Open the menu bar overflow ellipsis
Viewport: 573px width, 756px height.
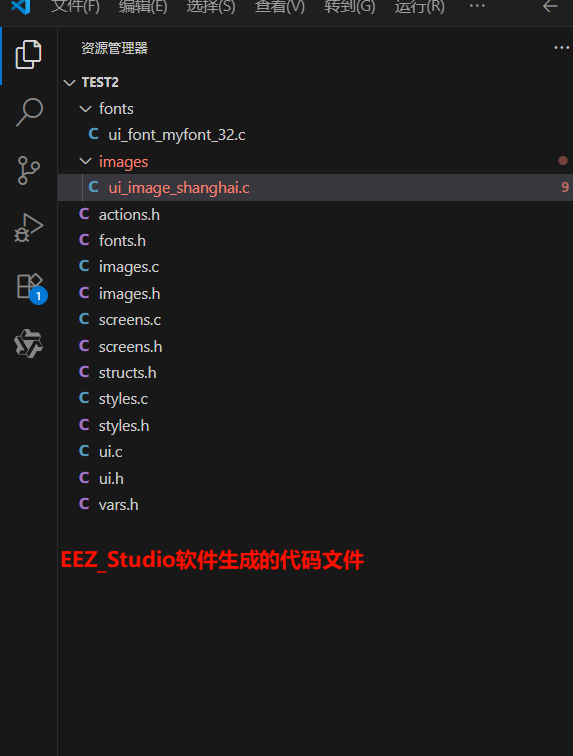coord(477,6)
